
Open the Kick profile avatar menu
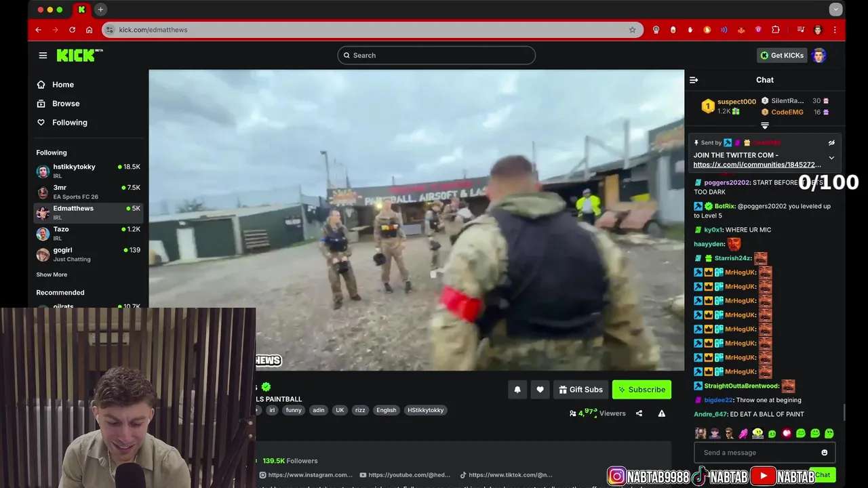click(x=818, y=56)
